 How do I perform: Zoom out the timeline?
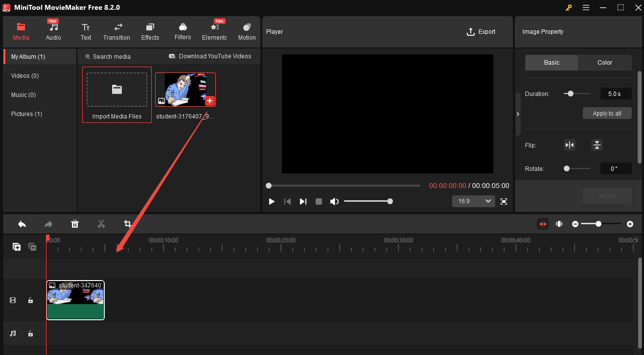point(575,224)
